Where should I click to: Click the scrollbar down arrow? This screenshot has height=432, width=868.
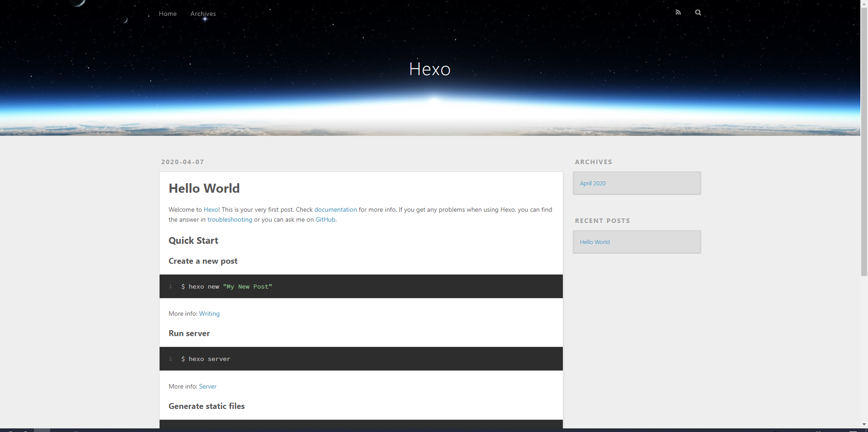(x=864, y=424)
